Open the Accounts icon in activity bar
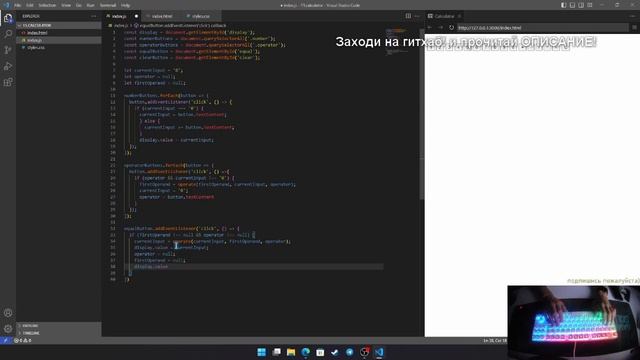The image size is (640, 360). tap(8, 313)
